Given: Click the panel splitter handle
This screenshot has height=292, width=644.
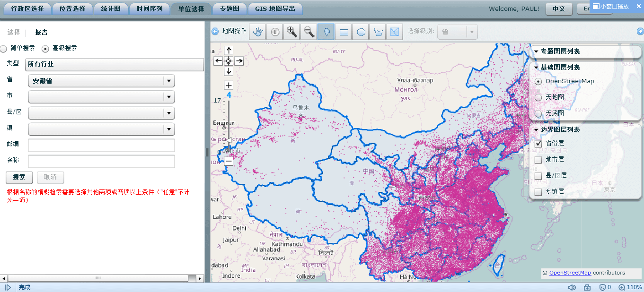Looking at the screenshot, I should (206, 152).
